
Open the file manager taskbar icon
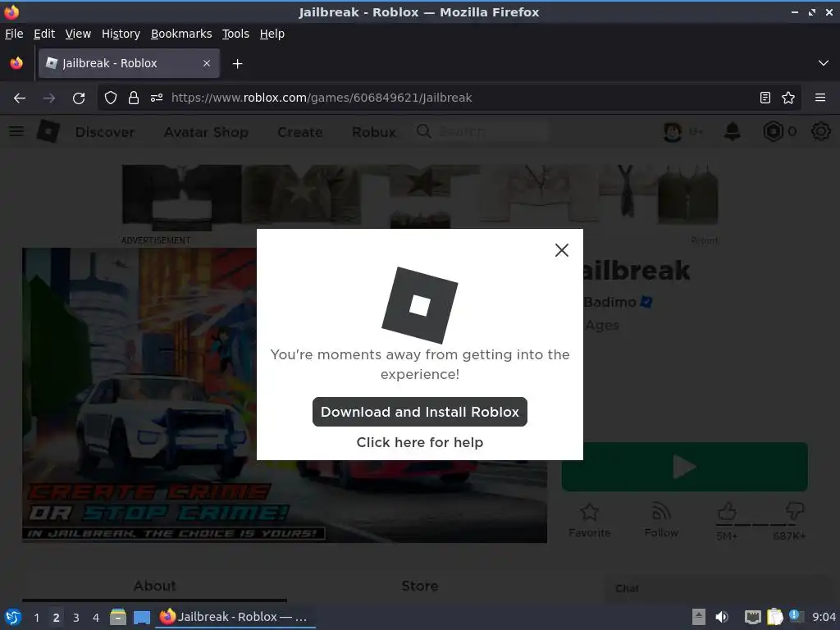(118, 617)
